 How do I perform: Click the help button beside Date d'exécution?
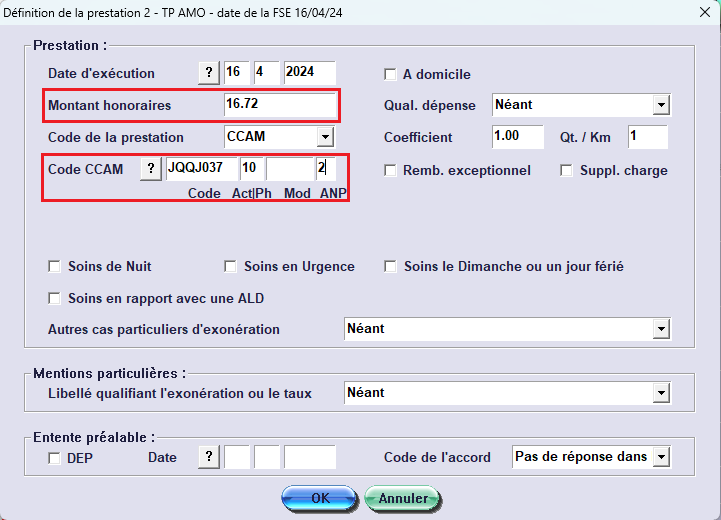click(x=209, y=73)
